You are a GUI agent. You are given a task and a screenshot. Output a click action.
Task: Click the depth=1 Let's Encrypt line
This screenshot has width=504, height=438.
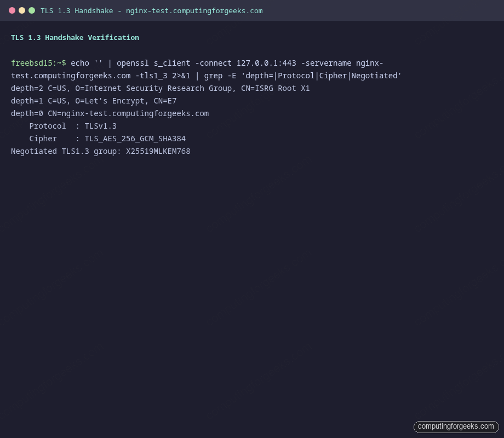(96, 101)
